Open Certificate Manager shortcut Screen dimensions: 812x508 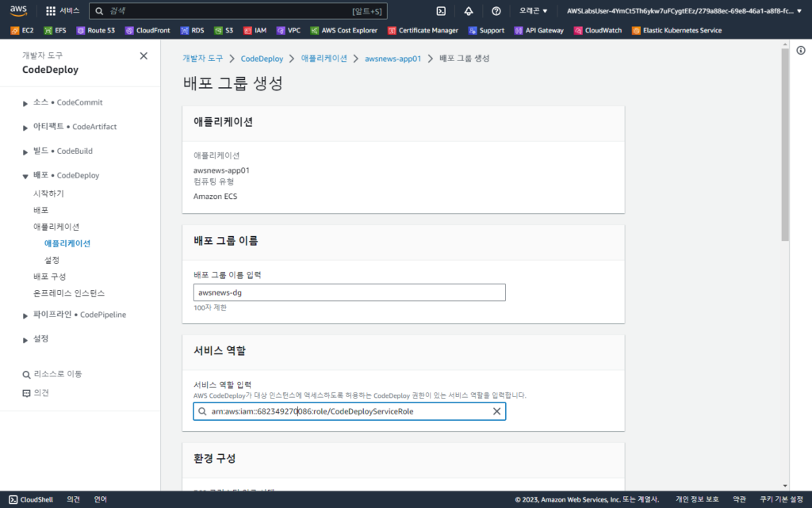[x=423, y=31]
